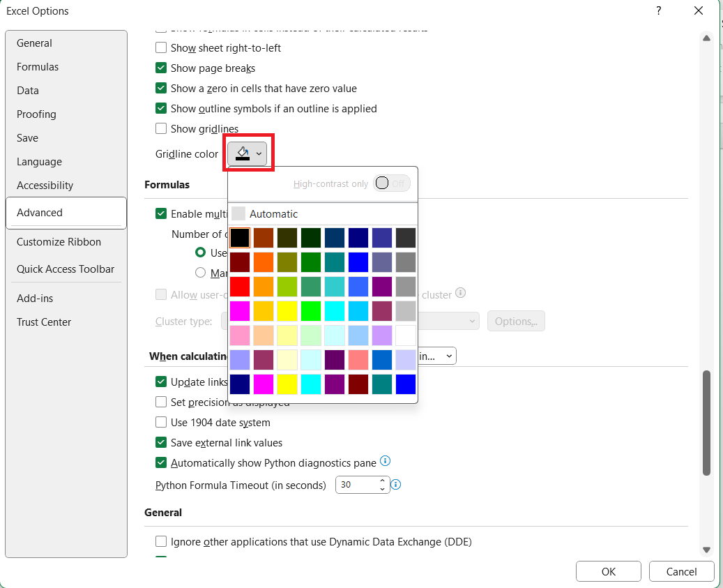Enable Show gridlines checkbox
723x588 pixels.
(x=161, y=128)
